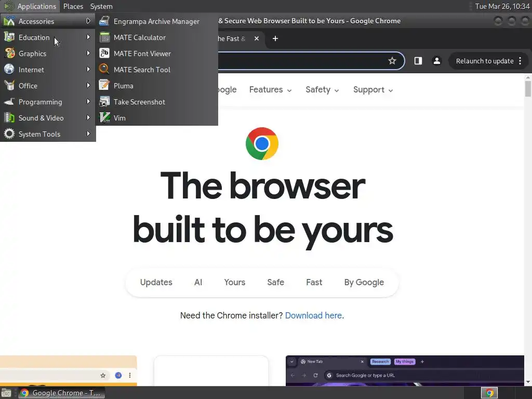Close the current Chrome tab
The width and height of the screenshot is (532, 399).
257,38
